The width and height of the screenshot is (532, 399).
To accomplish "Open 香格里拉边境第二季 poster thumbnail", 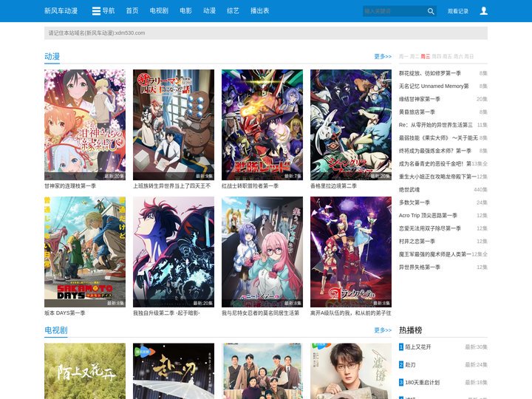I will (351, 125).
